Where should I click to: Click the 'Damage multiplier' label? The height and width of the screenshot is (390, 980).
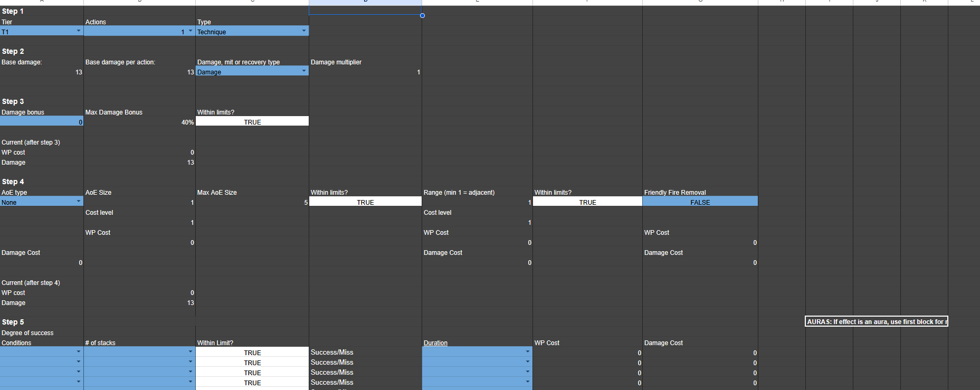(336, 62)
